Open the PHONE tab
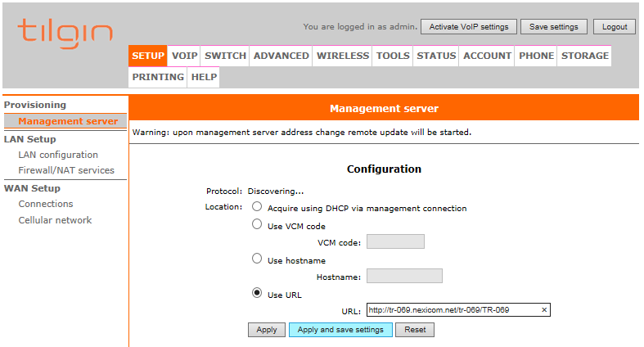This screenshot has height=347, width=644. [x=536, y=56]
